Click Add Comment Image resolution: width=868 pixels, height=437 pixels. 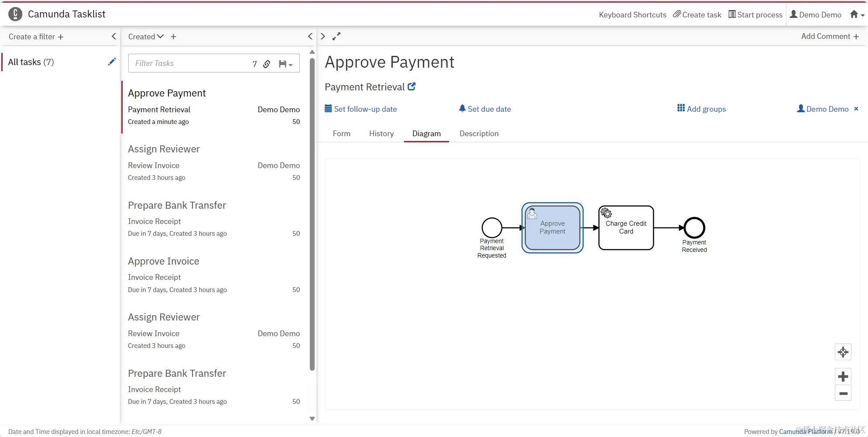click(830, 36)
